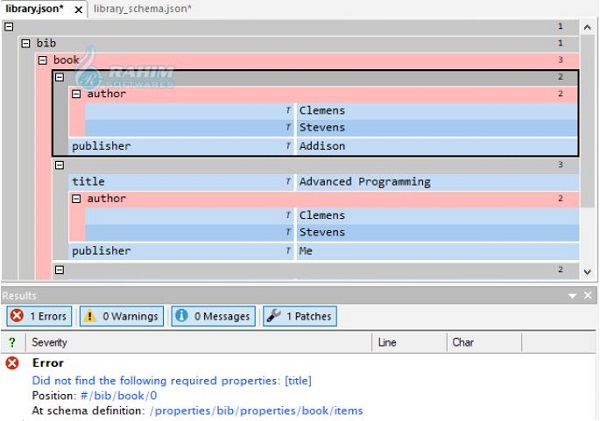This screenshot has width=600, height=421.
Task: Click the bib node label
Action: coord(46,43)
